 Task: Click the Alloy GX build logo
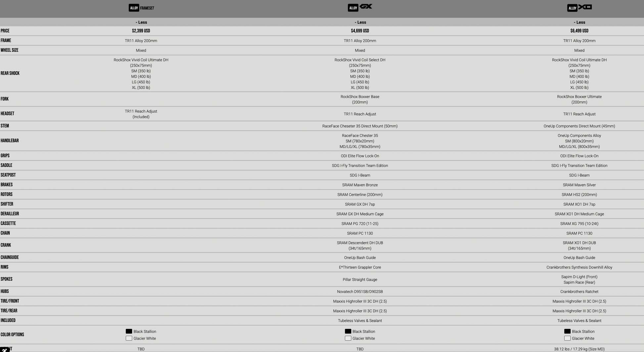(x=360, y=7)
